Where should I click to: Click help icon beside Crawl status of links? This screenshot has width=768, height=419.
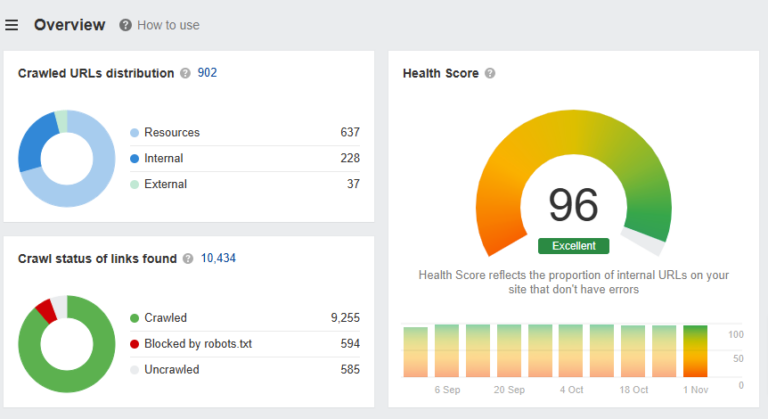pyautogui.click(x=188, y=259)
